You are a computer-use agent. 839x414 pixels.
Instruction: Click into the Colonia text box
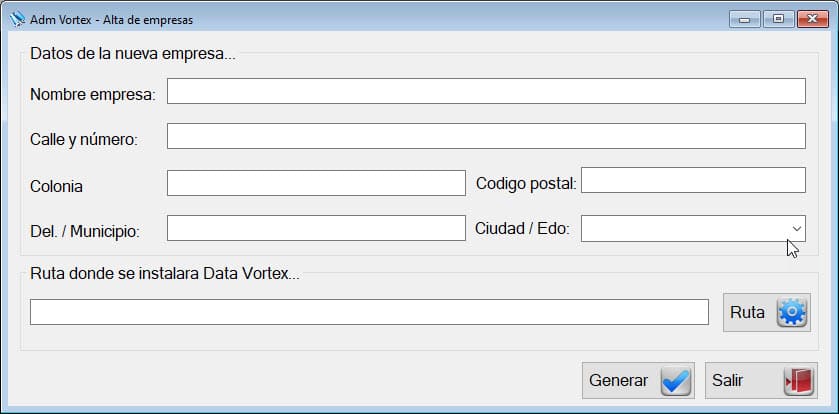click(x=316, y=183)
